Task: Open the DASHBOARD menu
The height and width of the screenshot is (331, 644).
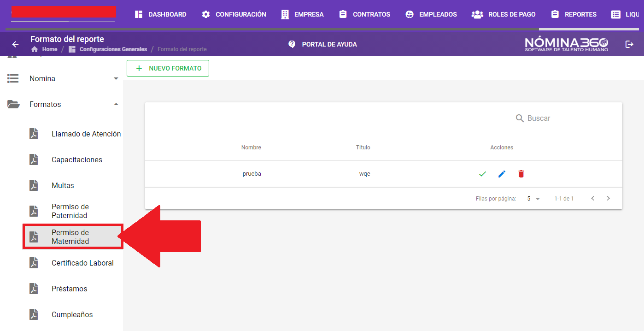Action: [x=160, y=14]
